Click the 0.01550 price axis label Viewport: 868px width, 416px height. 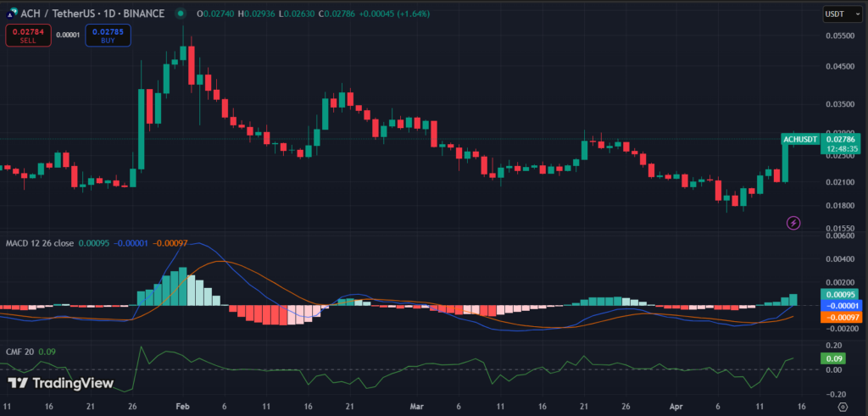tap(839, 228)
